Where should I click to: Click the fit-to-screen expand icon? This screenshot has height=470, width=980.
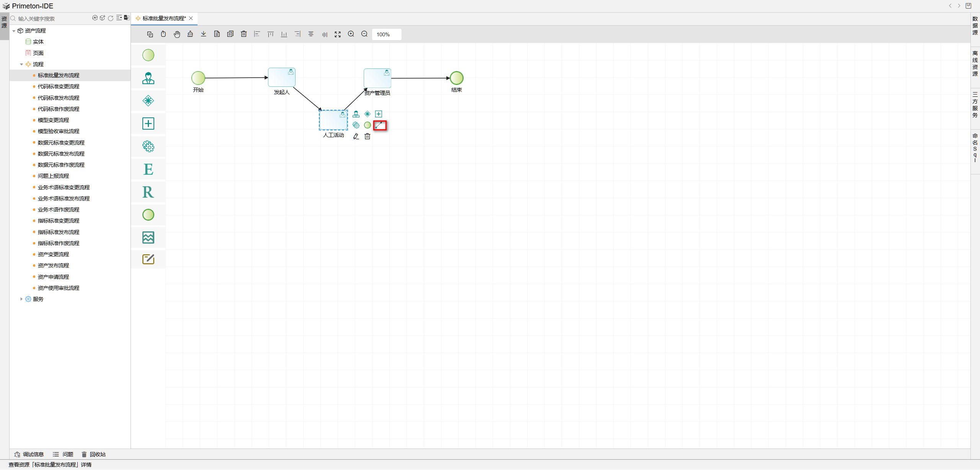click(338, 34)
